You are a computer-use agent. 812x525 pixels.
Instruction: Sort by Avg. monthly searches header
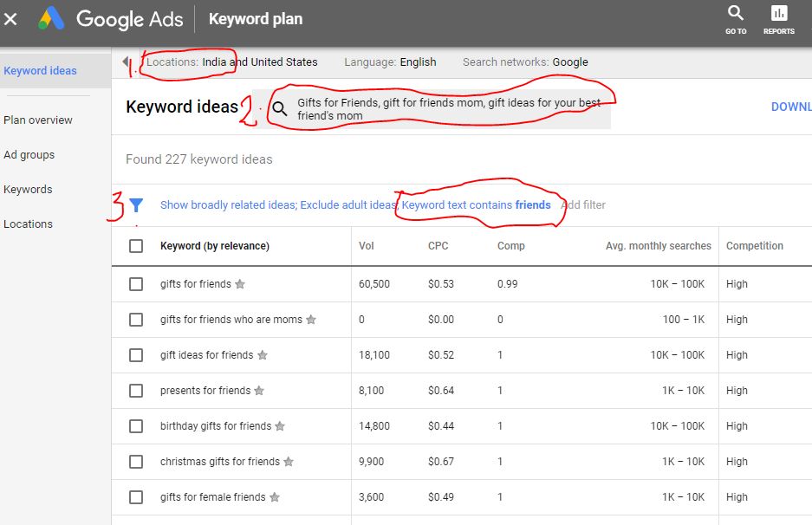[659, 246]
